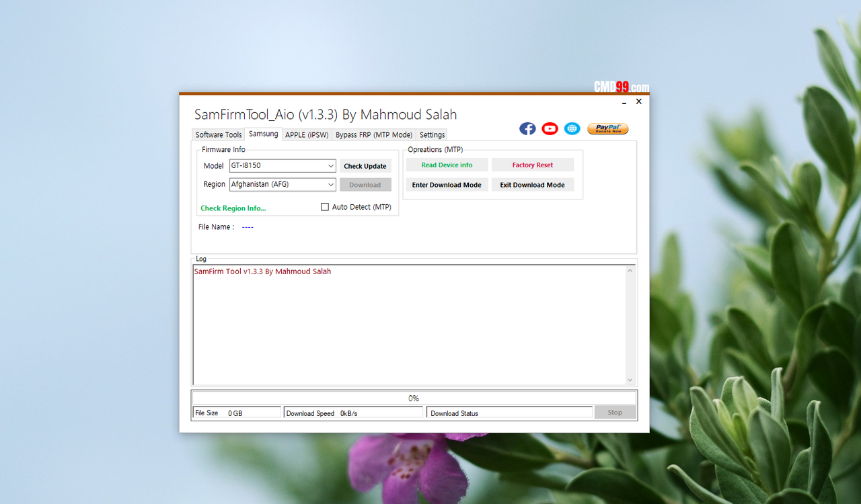Screen dimensions: 861x504
Task: Close the SamFirmTool window
Action: [x=639, y=101]
